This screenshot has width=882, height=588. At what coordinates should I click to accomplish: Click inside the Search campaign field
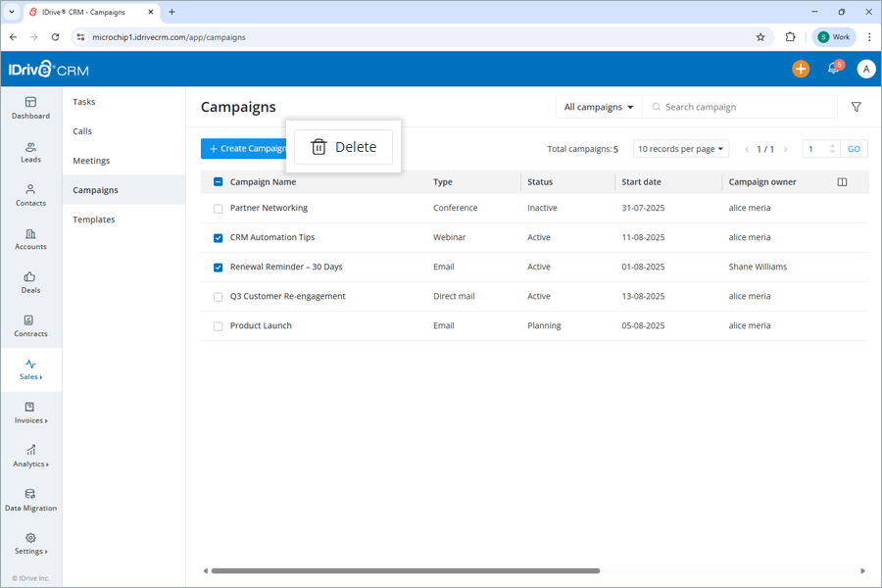pyautogui.click(x=740, y=106)
